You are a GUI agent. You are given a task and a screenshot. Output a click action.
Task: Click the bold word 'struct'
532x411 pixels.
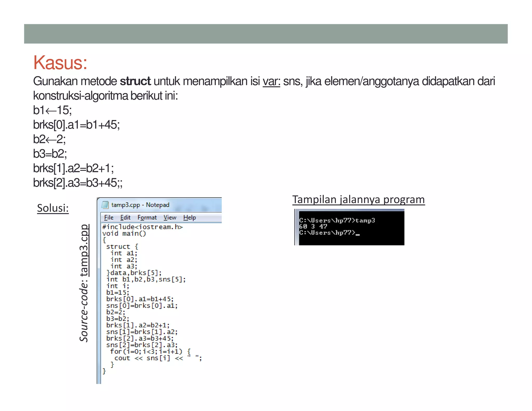(135, 81)
